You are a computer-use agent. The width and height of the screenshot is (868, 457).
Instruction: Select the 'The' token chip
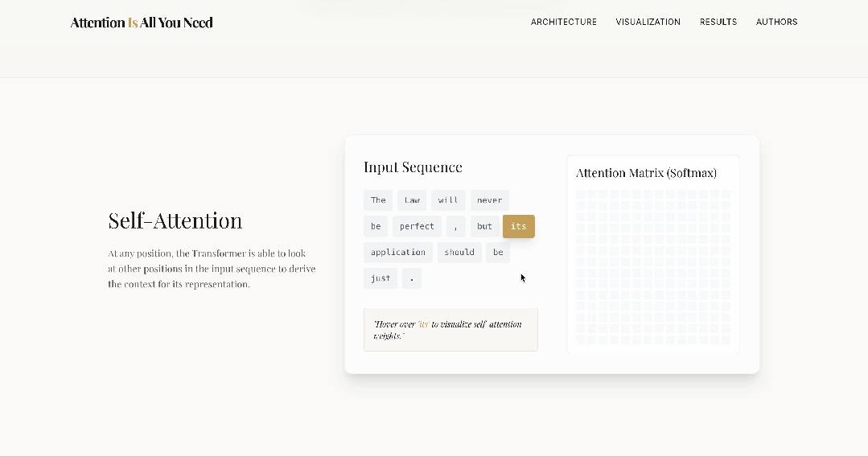coord(378,200)
